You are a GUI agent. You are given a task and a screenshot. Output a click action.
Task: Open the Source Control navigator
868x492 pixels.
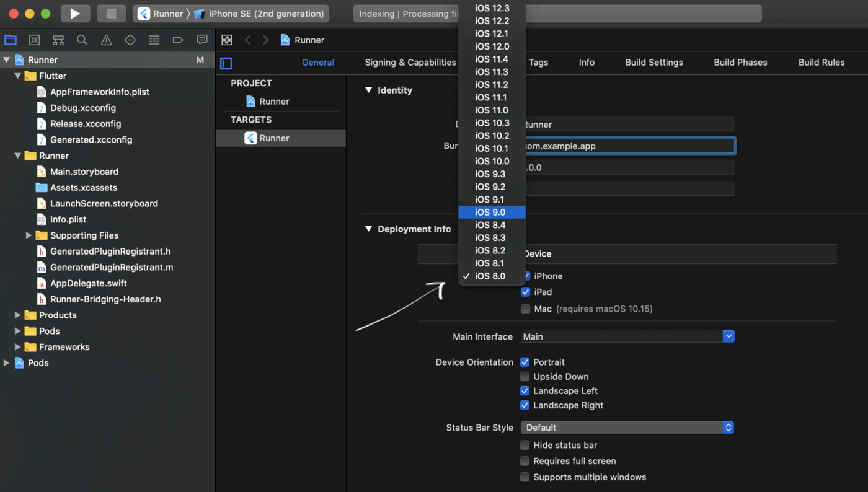[x=35, y=40]
